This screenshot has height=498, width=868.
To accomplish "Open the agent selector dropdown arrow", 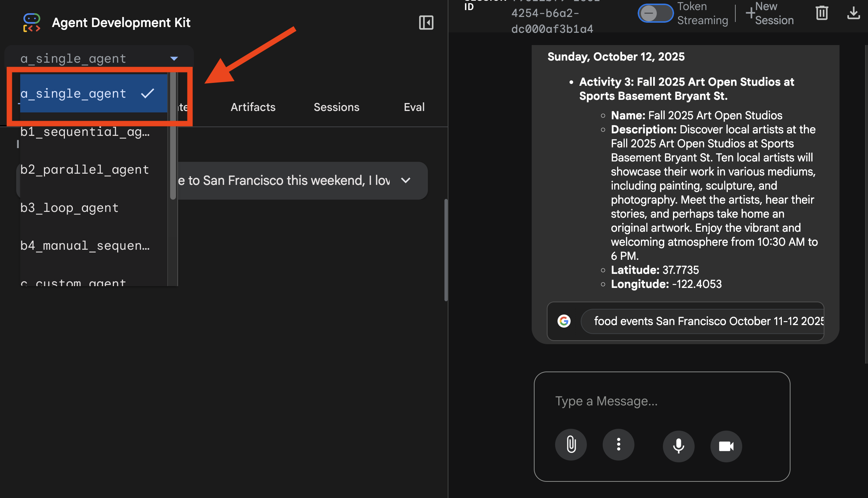I will (174, 58).
